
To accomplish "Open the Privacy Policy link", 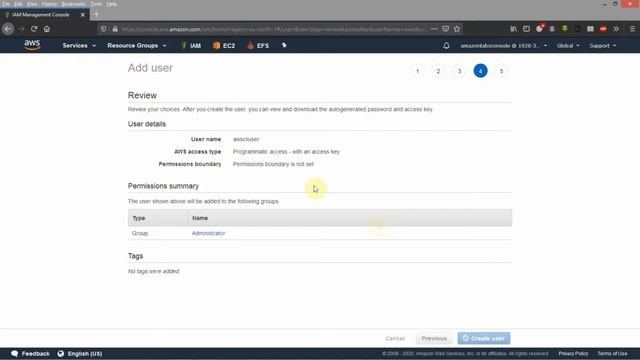I will [573, 353].
